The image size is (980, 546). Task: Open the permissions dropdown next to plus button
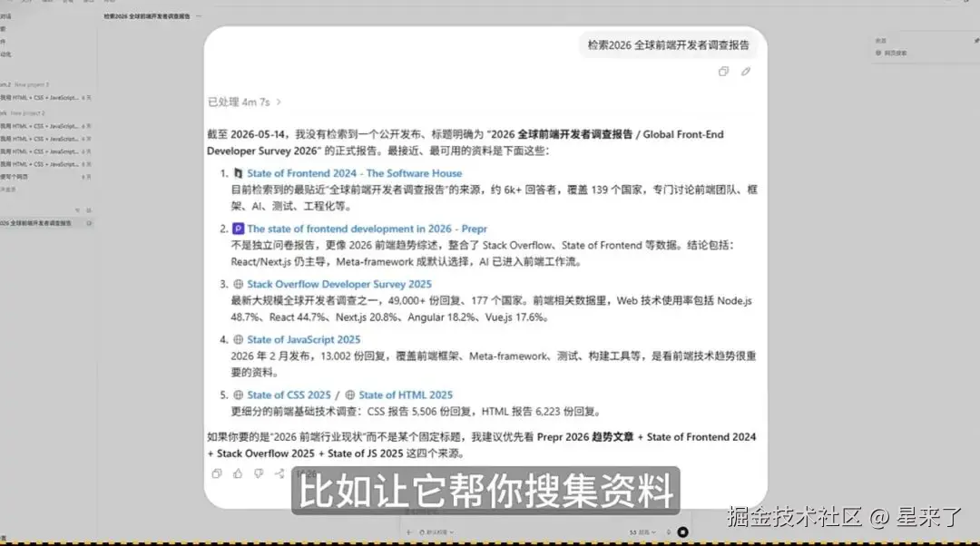436,532
